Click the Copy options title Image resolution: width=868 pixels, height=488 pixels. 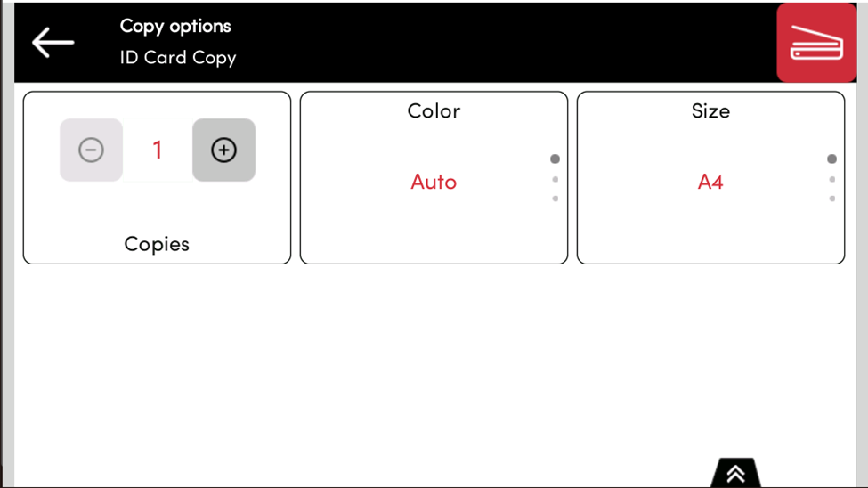[x=175, y=27]
